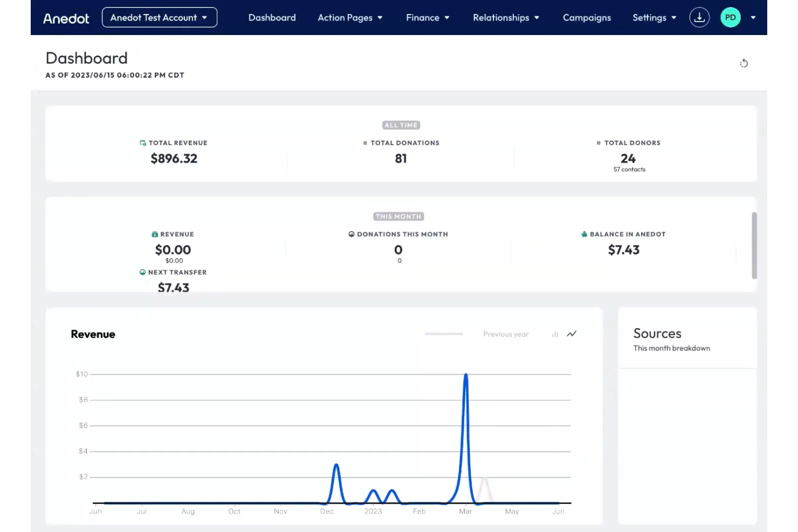The width and height of the screenshot is (798, 532).
Task: Switch Revenue chart to line view
Action: click(572, 334)
